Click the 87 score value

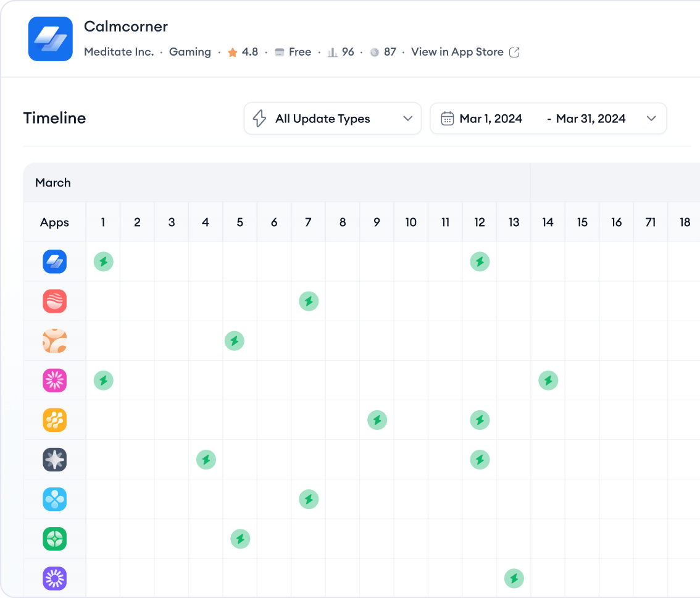point(390,53)
